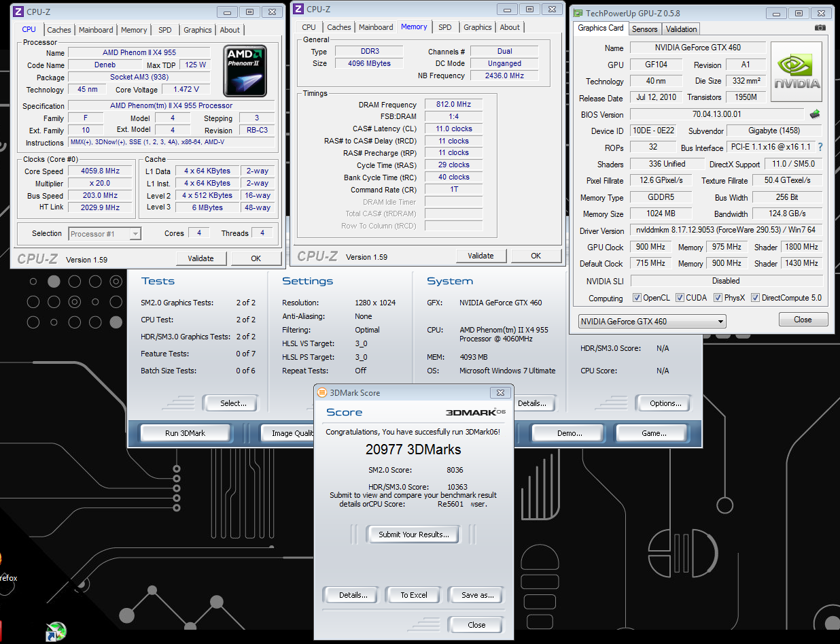Screen dimensions: 840x644
Task: Click OK in the CPU-Z Memory window
Action: 536,256
